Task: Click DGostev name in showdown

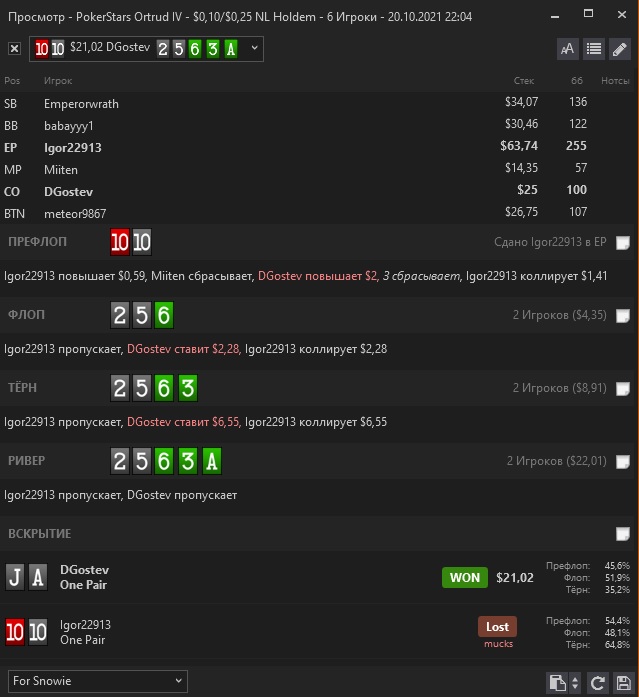Action: [84, 569]
